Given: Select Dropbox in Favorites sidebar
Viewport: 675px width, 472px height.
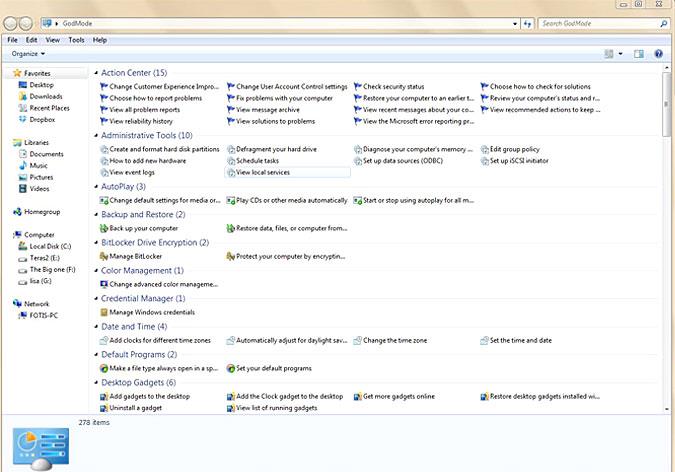Looking at the screenshot, I should tap(43, 119).
